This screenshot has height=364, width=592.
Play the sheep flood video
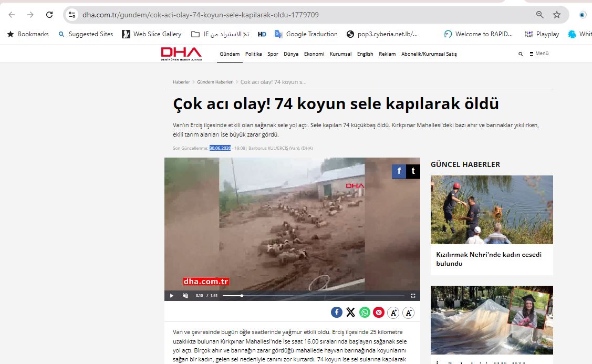(x=171, y=296)
